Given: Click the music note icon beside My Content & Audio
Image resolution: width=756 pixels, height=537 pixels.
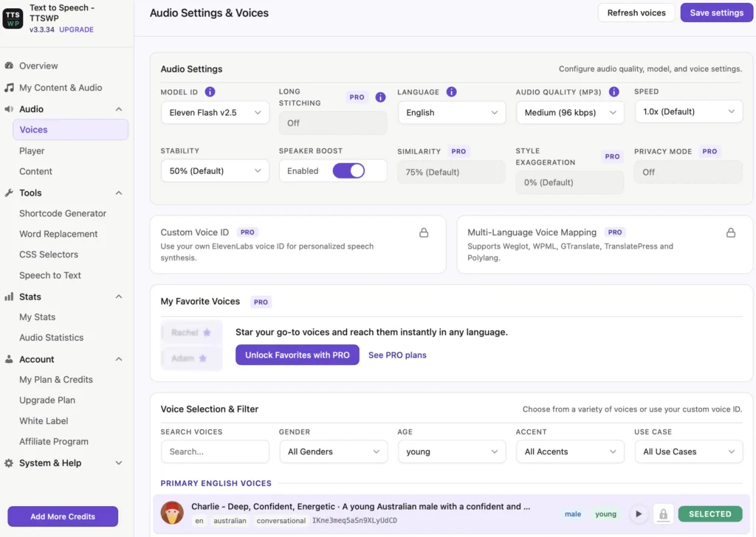Looking at the screenshot, I should tap(9, 87).
